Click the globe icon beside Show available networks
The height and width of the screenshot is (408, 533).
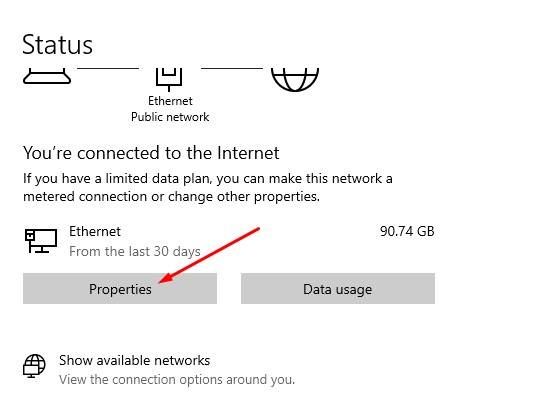point(34,366)
